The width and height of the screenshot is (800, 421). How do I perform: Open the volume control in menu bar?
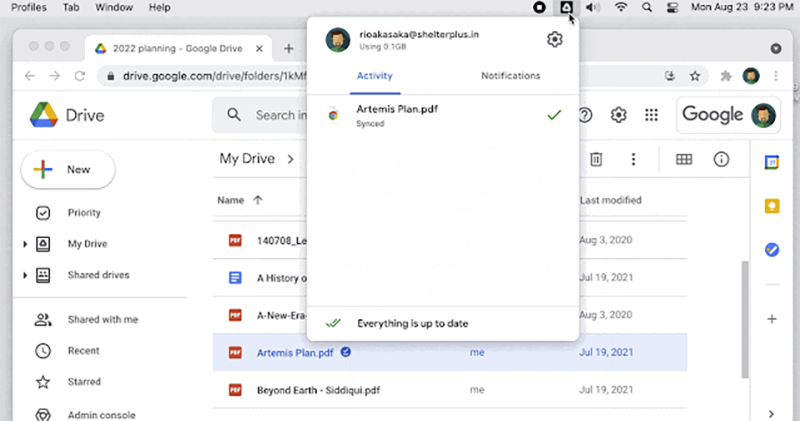coord(592,7)
